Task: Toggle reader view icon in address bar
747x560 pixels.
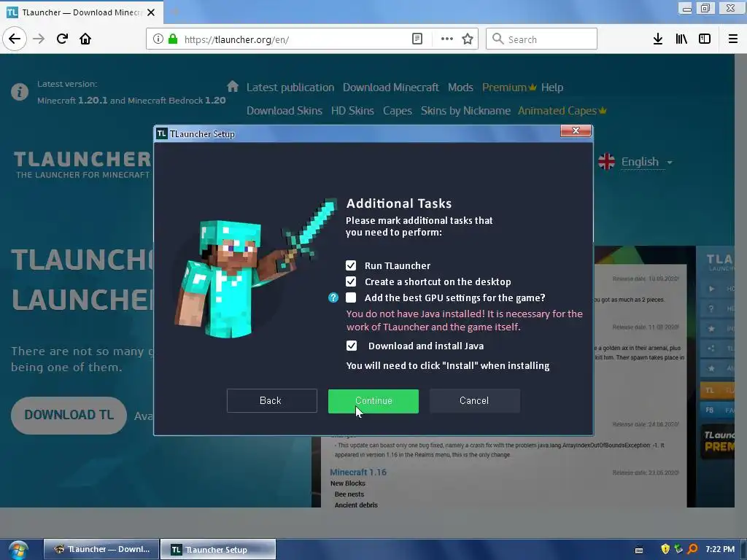Action: click(x=417, y=39)
